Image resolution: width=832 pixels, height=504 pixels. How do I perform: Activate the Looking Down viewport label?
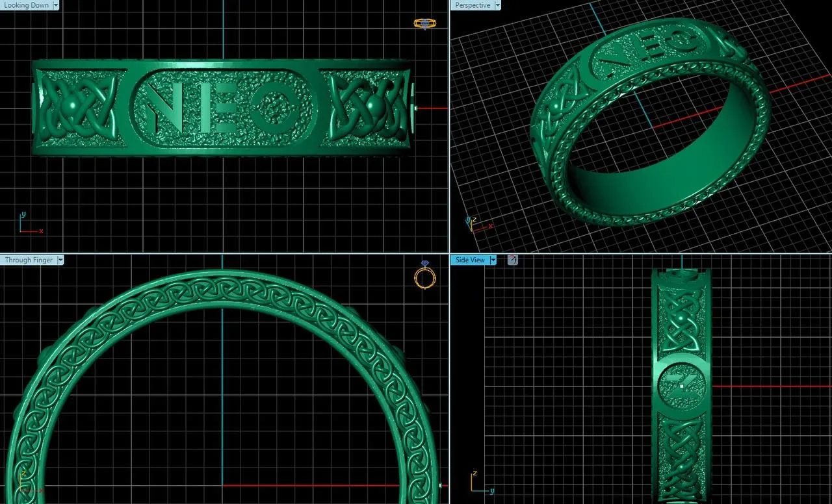point(26,5)
